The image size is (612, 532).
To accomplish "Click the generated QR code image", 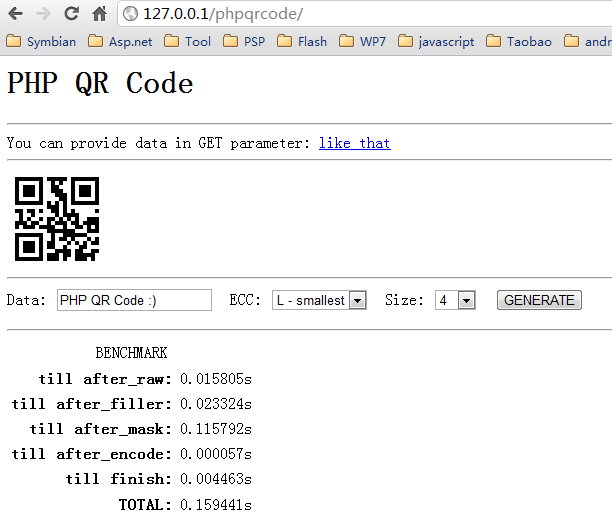I will [57, 219].
